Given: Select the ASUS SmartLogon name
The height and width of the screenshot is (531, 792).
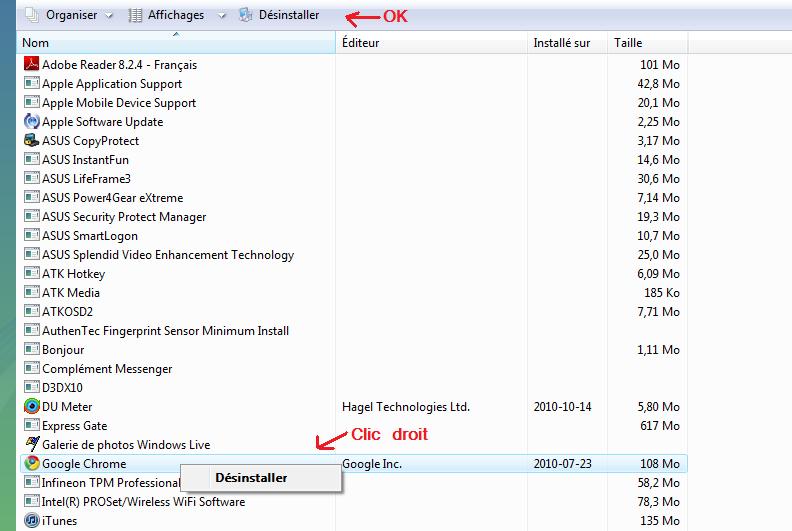Looking at the screenshot, I should point(90,236).
